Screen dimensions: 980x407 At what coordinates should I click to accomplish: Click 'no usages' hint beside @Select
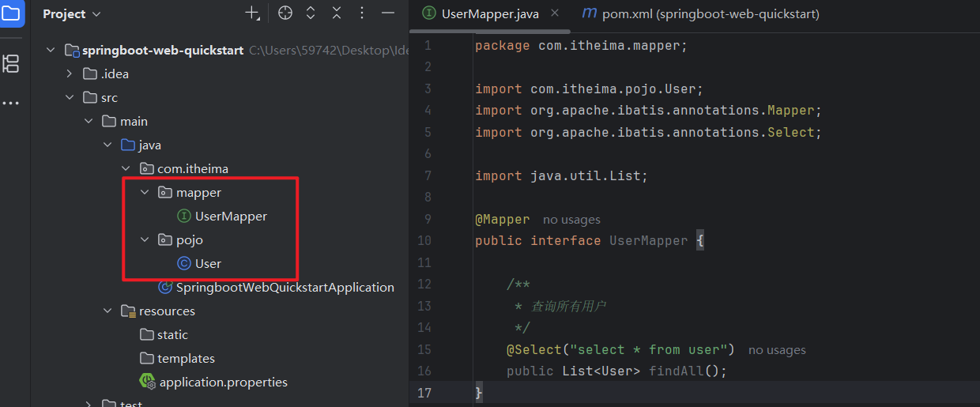click(777, 350)
